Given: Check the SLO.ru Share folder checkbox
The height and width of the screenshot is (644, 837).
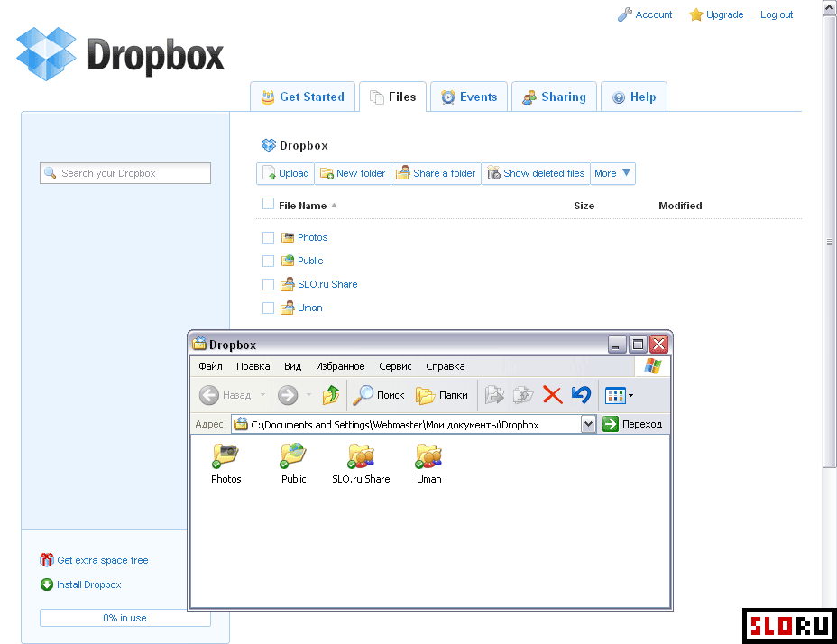Looking at the screenshot, I should (x=268, y=285).
